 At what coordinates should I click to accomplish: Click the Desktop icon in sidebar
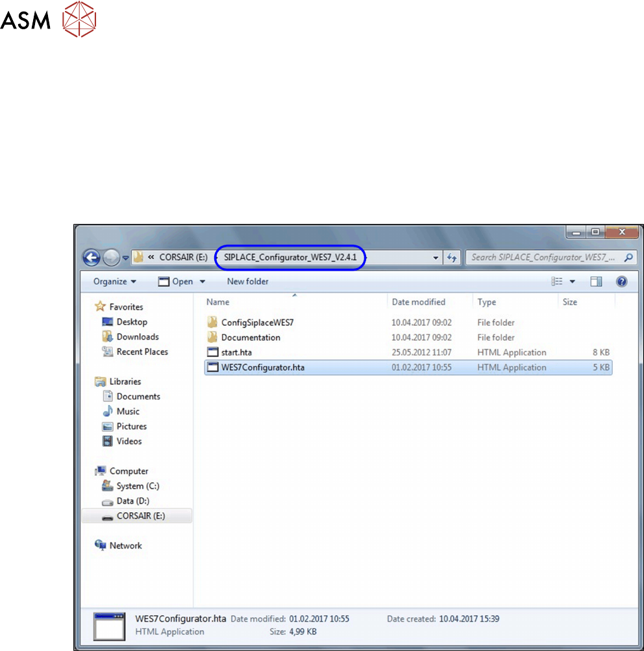(x=108, y=322)
